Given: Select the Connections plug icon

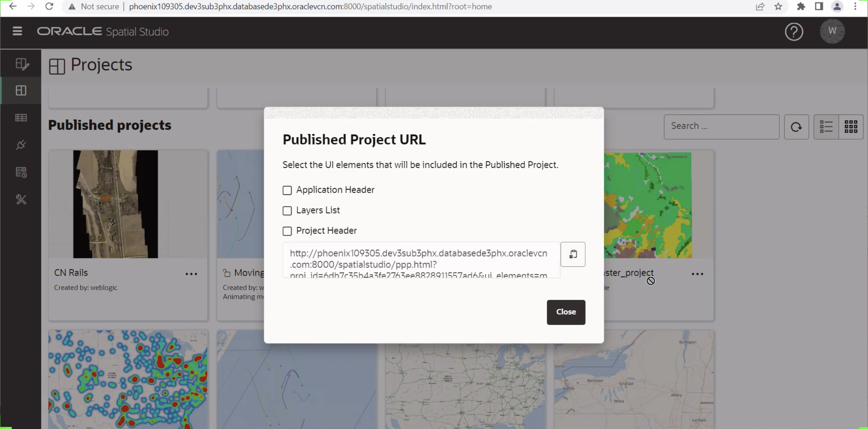Looking at the screenshot, I should pyautogui.click(x=21, y=145).
